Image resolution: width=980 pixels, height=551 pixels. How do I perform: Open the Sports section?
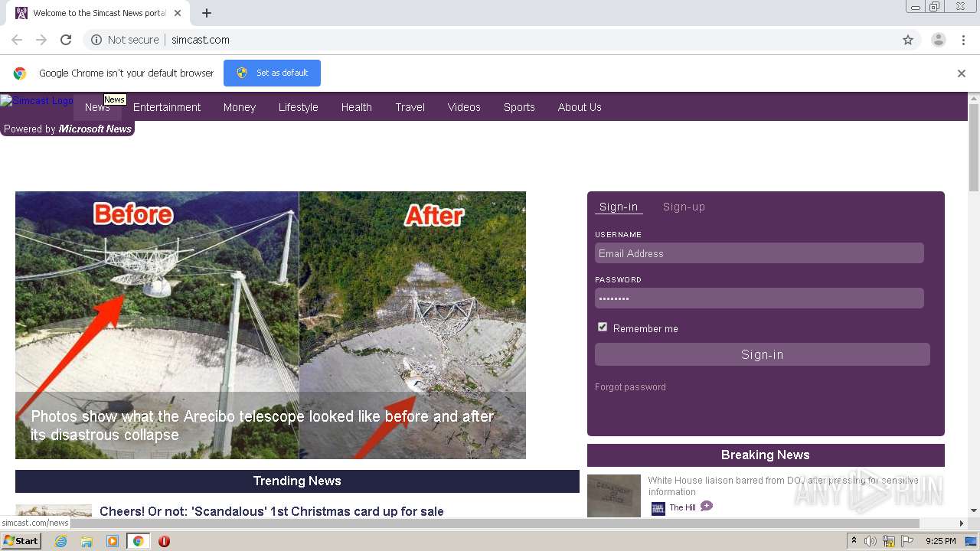point(519,107)
